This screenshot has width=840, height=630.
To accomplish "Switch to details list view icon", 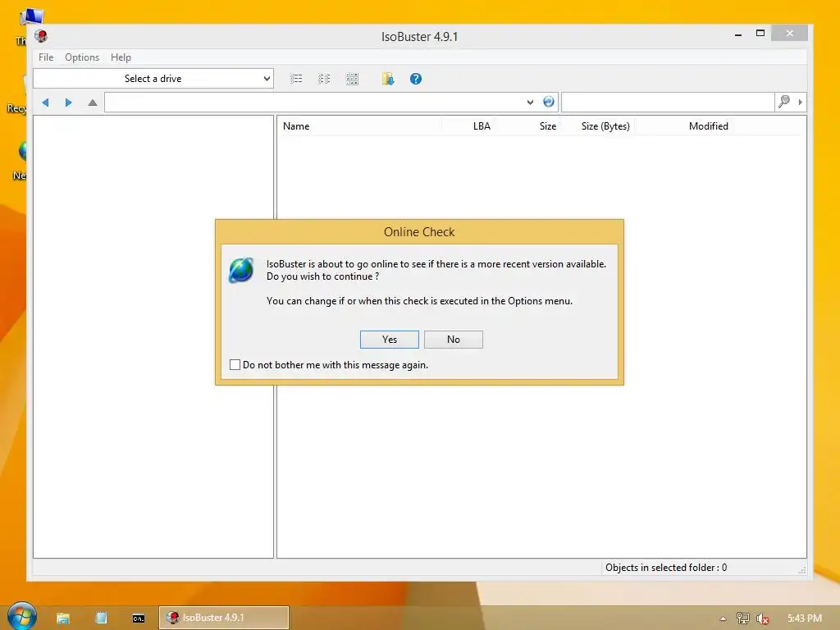I will pos(295,80).
